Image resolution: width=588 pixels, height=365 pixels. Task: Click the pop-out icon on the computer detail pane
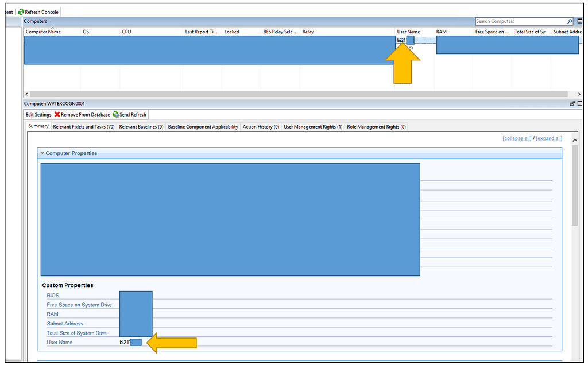pos(572,104)
